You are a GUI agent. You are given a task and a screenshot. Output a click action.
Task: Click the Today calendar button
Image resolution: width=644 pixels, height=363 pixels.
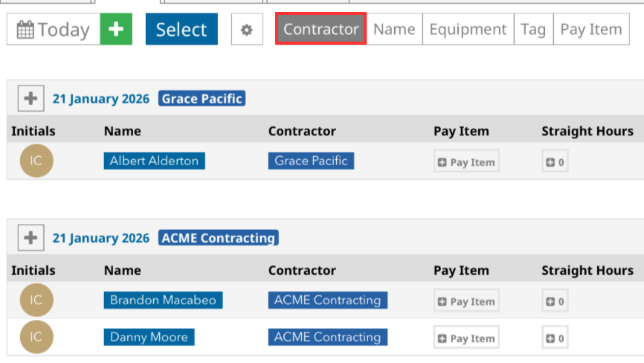coord(54,30)
